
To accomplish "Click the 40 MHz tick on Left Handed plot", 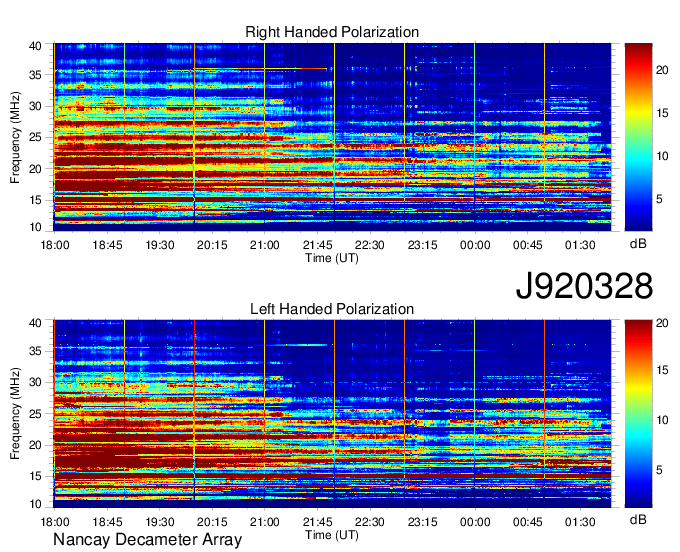I will click(35, 323).
